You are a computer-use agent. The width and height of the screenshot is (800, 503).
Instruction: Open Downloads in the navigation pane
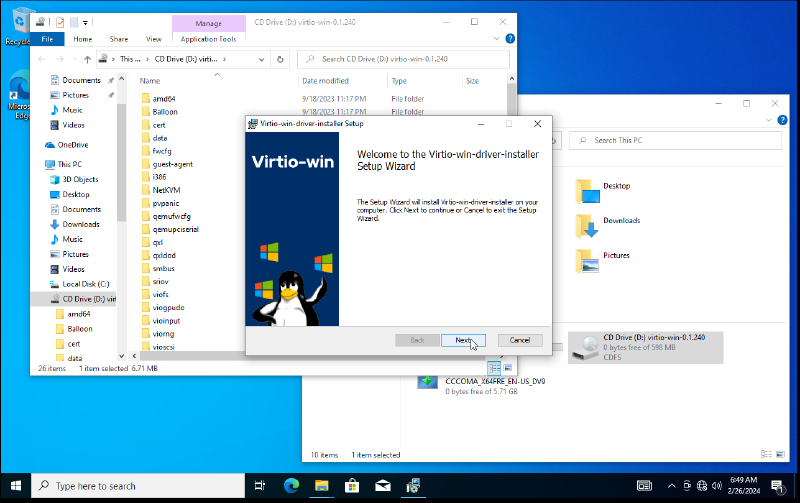pyautogui.click(x=81, y=224)
